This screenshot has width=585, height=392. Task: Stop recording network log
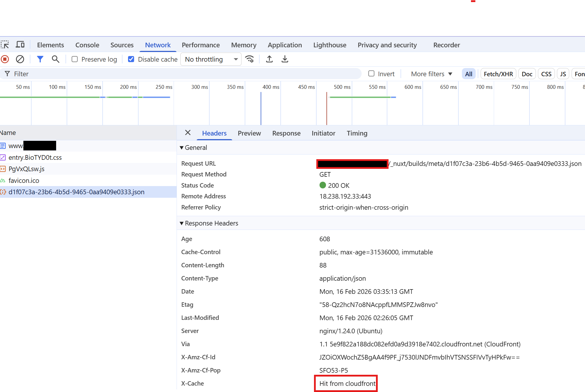click(x=5, y=59)
